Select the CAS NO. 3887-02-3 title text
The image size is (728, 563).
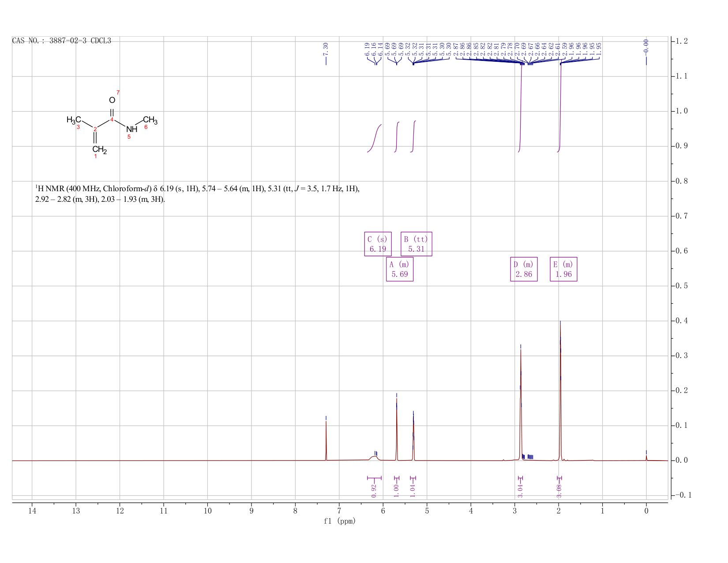[x=62, y=41]
